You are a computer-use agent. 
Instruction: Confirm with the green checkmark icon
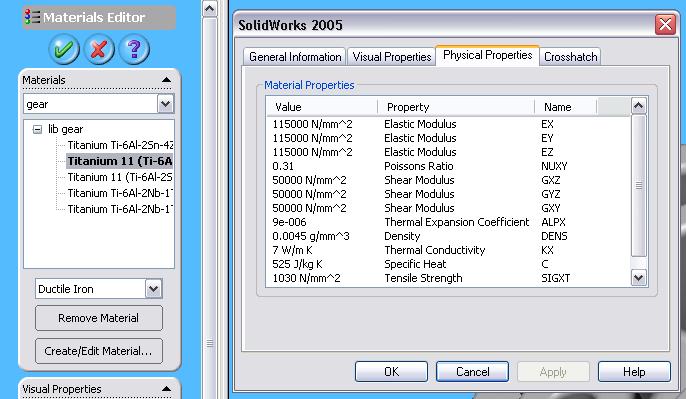pos(64,49)
